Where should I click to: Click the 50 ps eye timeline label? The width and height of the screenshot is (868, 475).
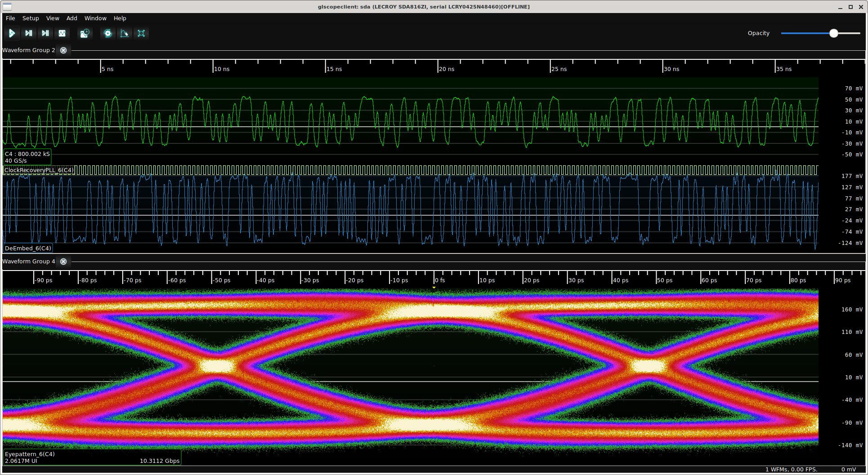click(665, 280)
